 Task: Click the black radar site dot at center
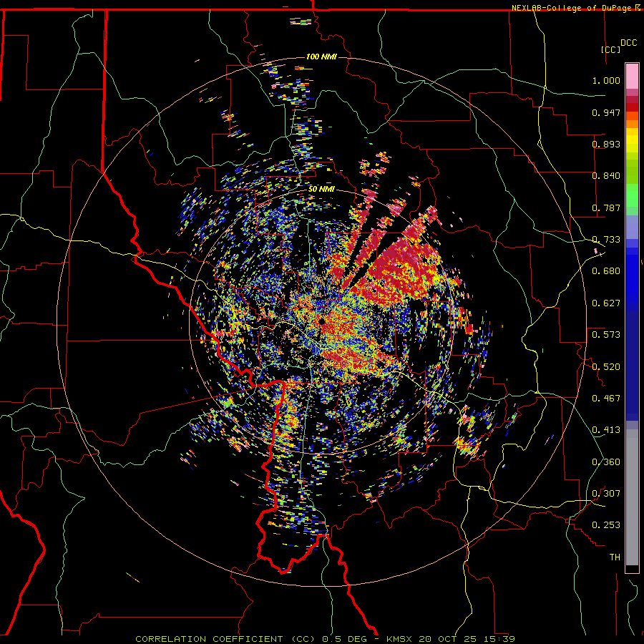323,321
